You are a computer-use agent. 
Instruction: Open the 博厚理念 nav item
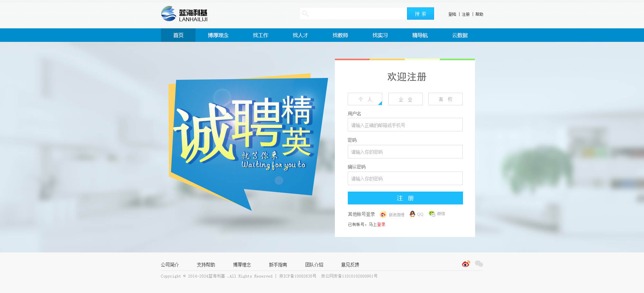pos(218,35)
